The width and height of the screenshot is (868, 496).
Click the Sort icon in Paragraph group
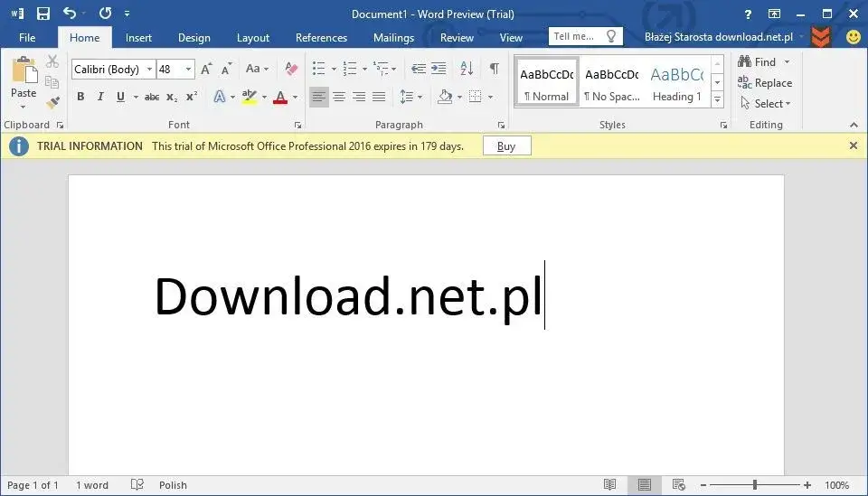coord(467,69)
